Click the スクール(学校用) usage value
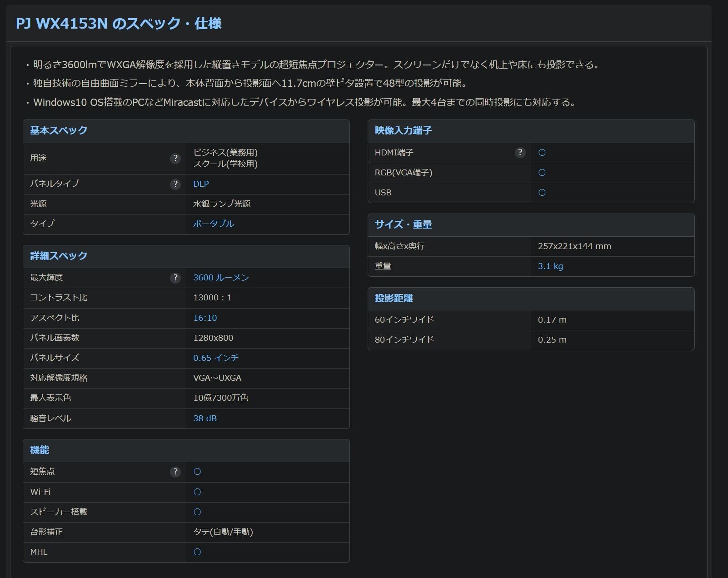Screen dimensions: 728x578 (225, 164)
